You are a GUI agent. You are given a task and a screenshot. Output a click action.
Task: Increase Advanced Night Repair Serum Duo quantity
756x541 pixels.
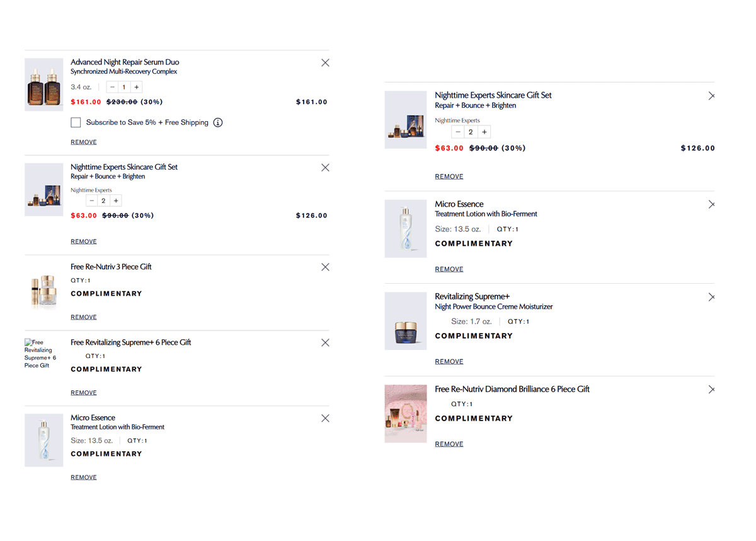[137, 87]
